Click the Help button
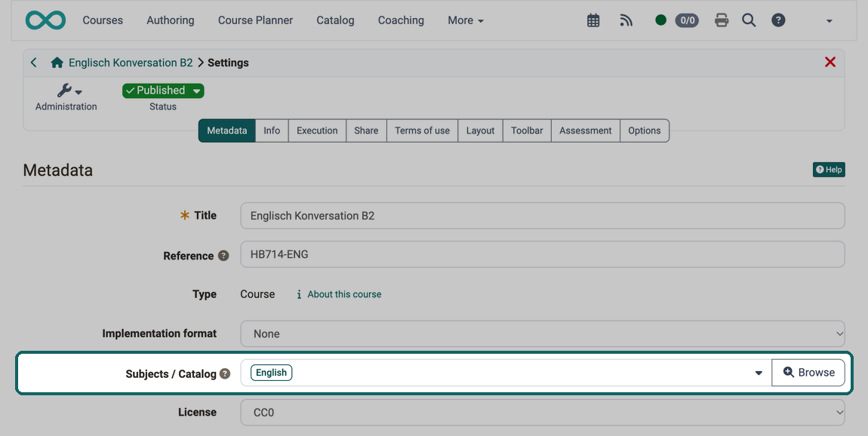 (829, 170)
